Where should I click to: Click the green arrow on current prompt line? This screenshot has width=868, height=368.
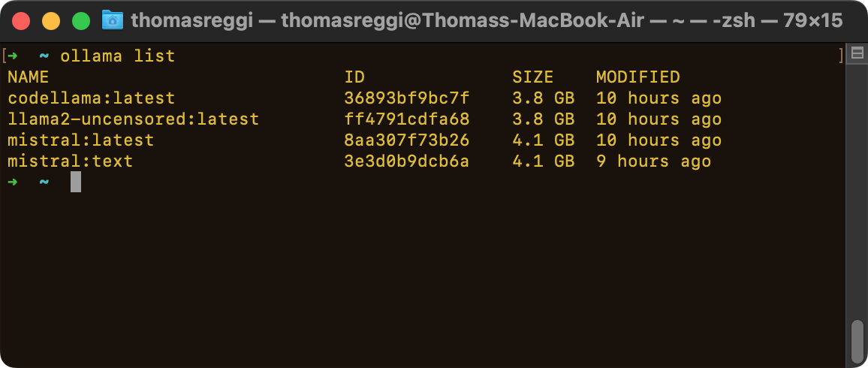[x=13, y=182]
